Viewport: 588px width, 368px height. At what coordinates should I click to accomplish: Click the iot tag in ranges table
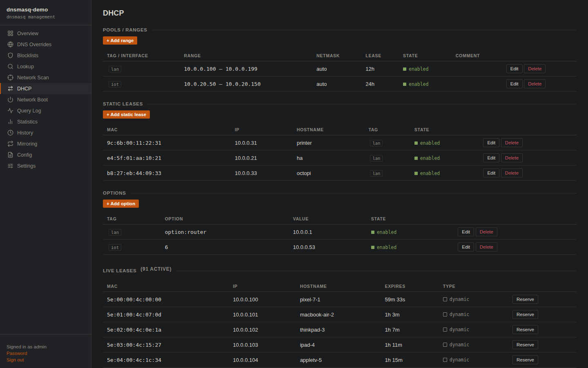coord(115,84)
